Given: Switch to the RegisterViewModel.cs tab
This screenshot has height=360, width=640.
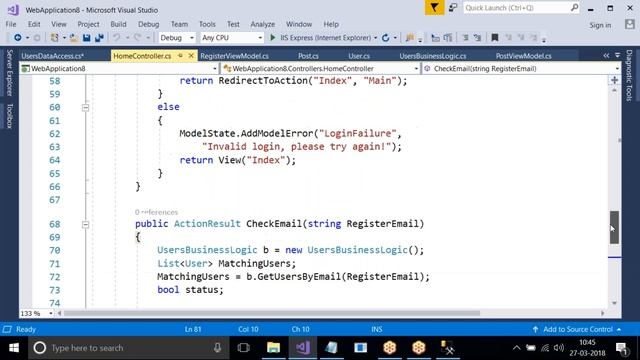Looking at the screenshot, I should [x=235, y=56].
